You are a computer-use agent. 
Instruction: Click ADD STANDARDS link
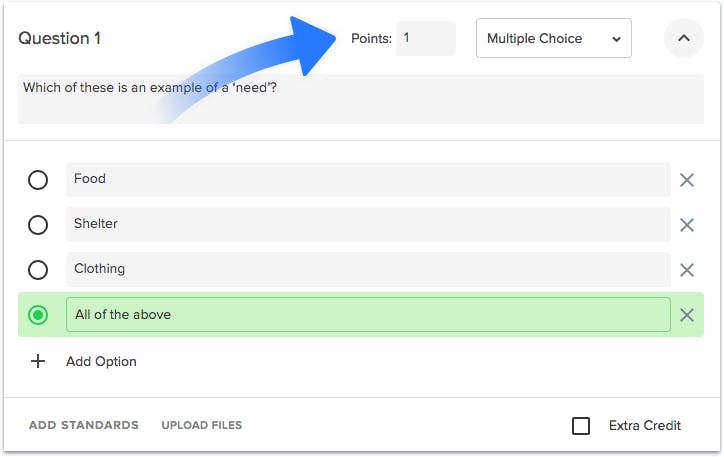84,425
